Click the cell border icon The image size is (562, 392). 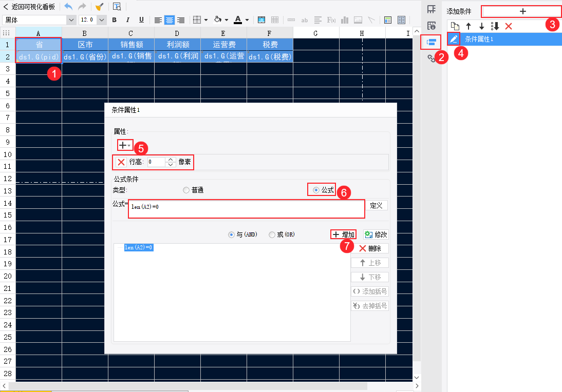point(197,20)
